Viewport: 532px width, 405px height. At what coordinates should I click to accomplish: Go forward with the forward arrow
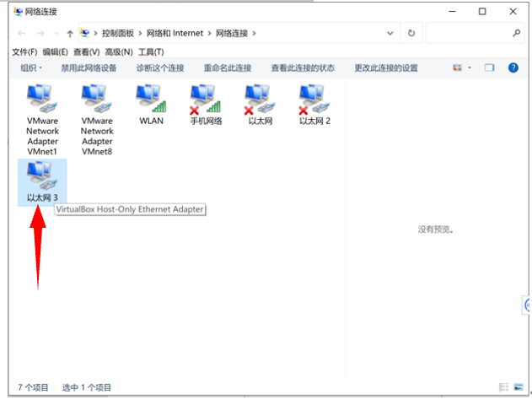(40, 33)
